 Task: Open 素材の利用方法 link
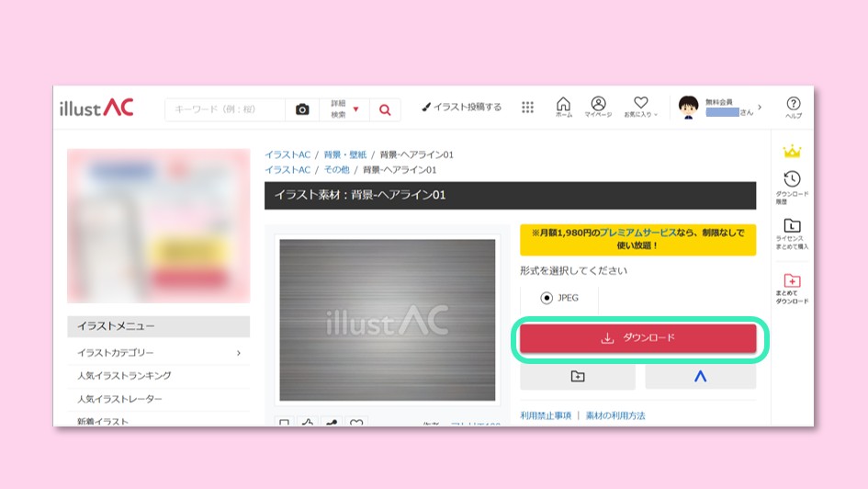point(615,415)
